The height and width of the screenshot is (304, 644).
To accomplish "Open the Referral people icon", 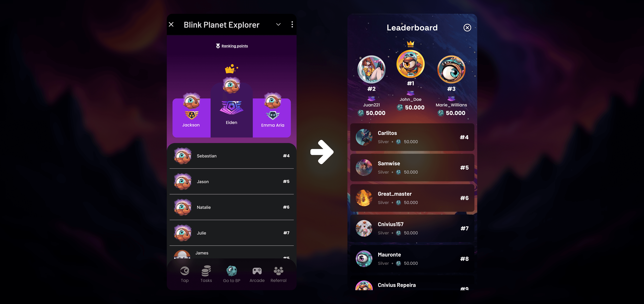I will (279, 271).
